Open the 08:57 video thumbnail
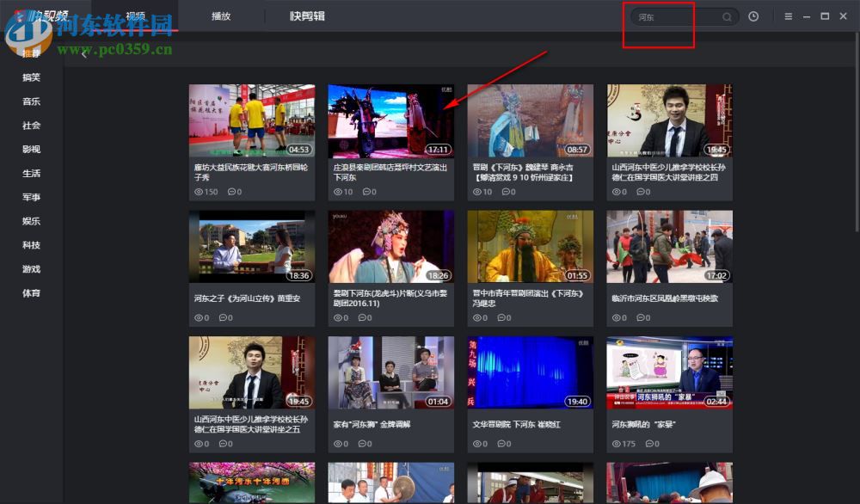This screenshot has height=504, width=860. pos(531,120)
